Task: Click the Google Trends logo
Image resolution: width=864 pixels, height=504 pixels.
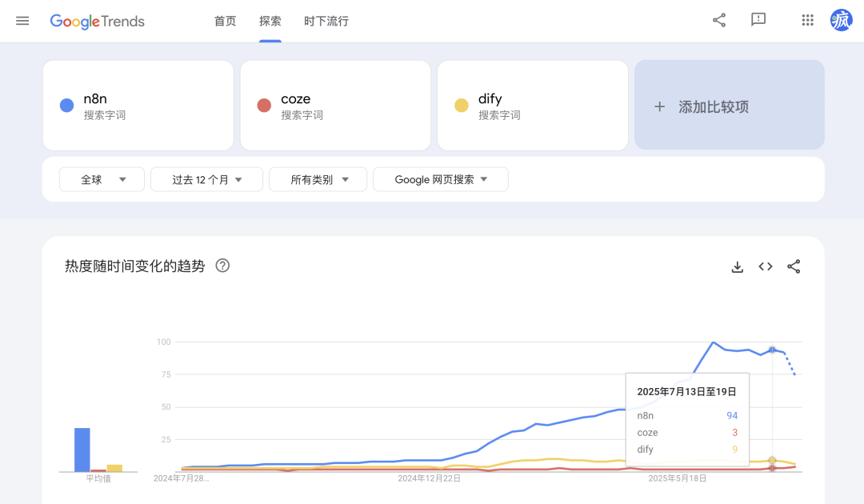Action: click(x=98, y=22)
